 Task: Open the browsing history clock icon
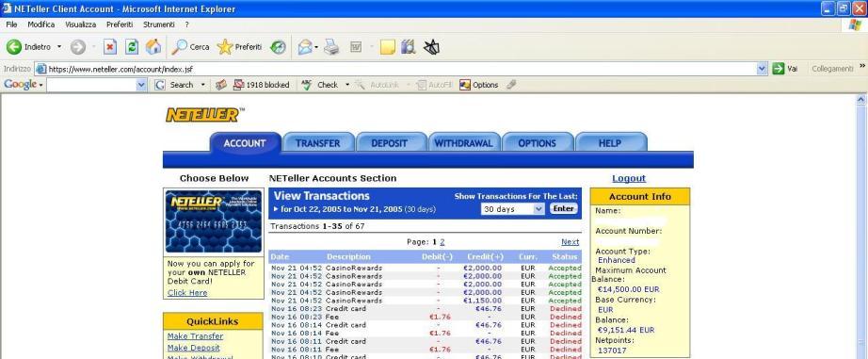(x=278, y=48)
